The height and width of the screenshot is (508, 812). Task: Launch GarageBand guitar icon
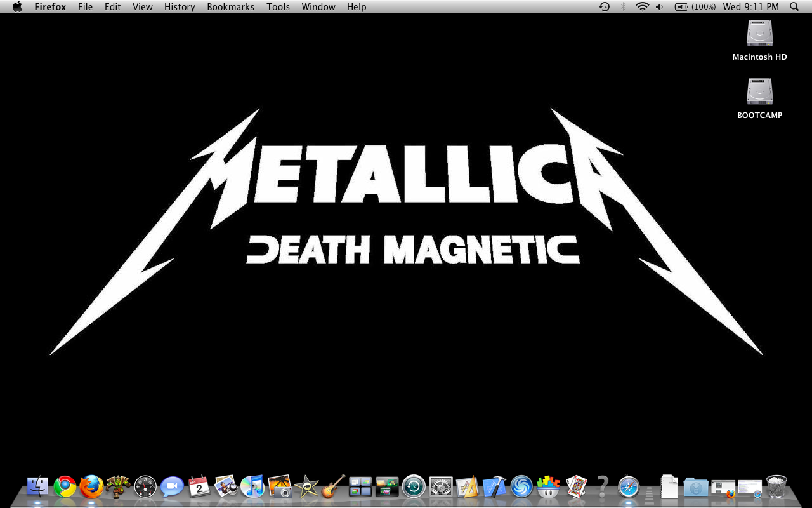click(x=333, y=487)
